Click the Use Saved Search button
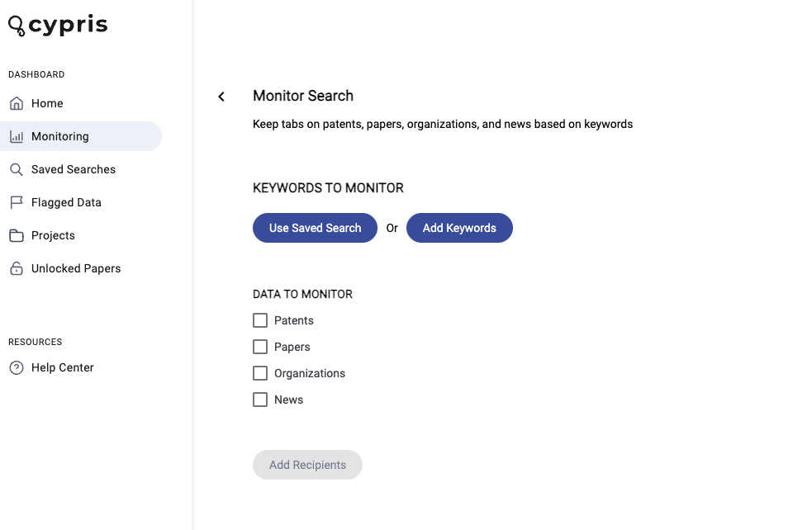Image resolution: width=812 pixels, height=530 pixels. tap(315, 228)
